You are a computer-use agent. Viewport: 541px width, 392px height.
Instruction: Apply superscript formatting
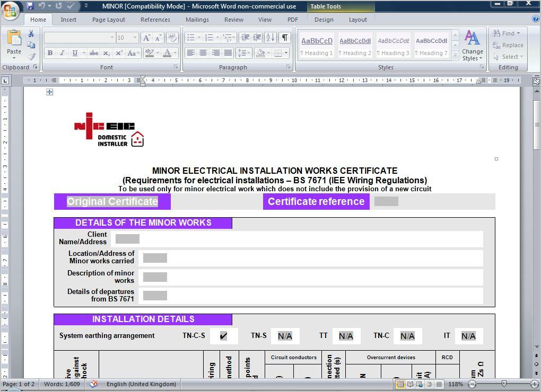pyautogui.click(x=119, y=53)
